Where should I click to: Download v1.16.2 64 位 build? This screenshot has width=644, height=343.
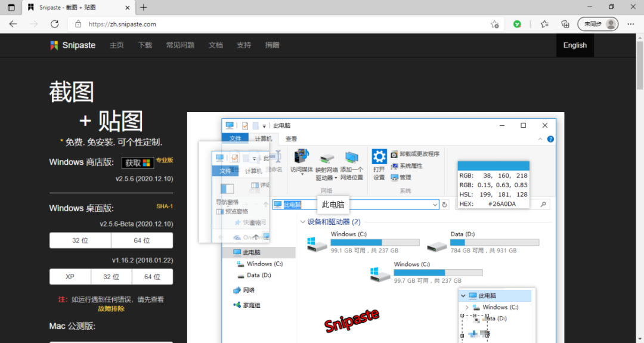(x=153, y=276)
